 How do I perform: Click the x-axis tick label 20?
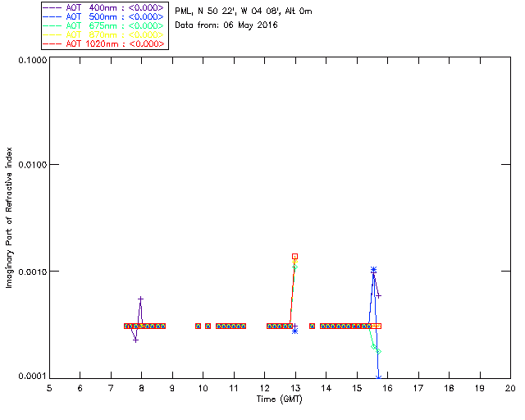click(510, 388)
